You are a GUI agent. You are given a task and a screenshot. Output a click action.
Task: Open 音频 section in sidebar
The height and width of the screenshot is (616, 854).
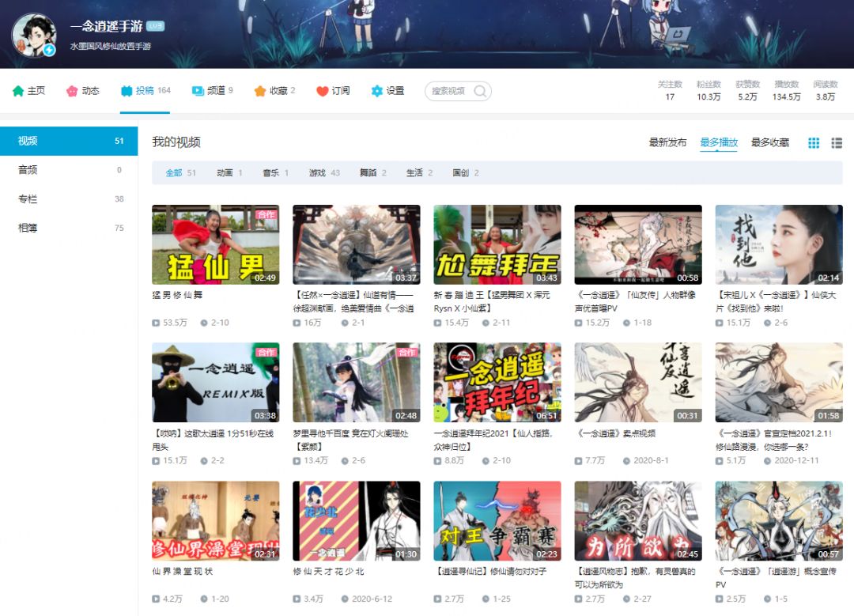click(28, 170)
